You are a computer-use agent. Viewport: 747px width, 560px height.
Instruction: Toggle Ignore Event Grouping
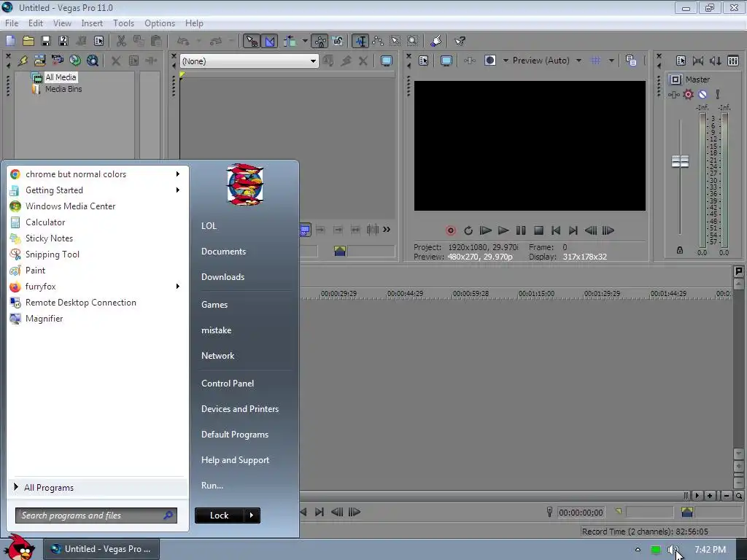[338, 42]
